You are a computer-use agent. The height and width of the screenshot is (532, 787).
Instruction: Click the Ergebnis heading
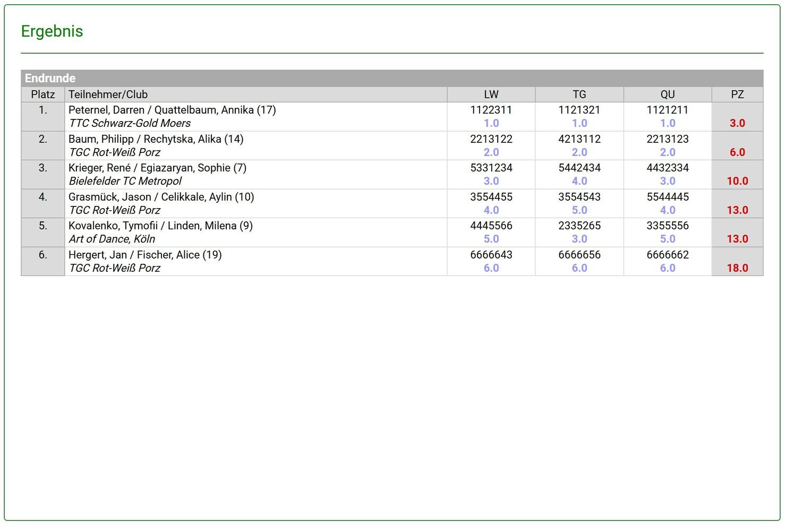click(x=52, y=31)
